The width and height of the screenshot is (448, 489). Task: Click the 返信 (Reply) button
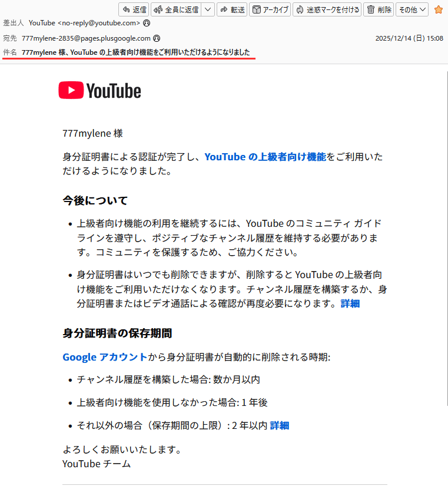134,9
